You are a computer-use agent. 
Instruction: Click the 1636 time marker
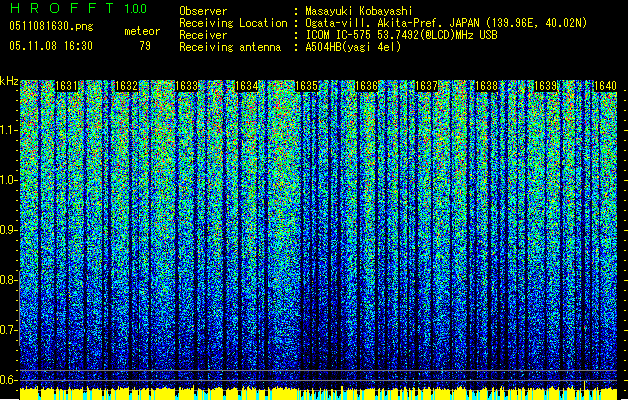[366, 86]
